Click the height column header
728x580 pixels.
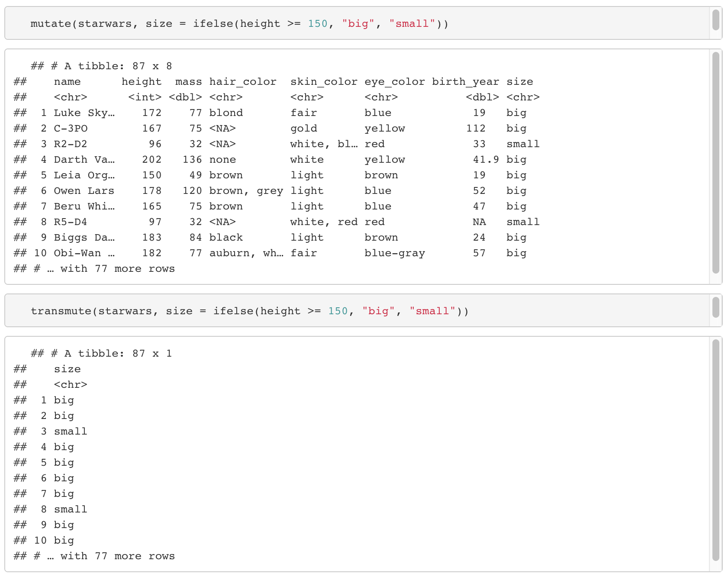point(142,81)
